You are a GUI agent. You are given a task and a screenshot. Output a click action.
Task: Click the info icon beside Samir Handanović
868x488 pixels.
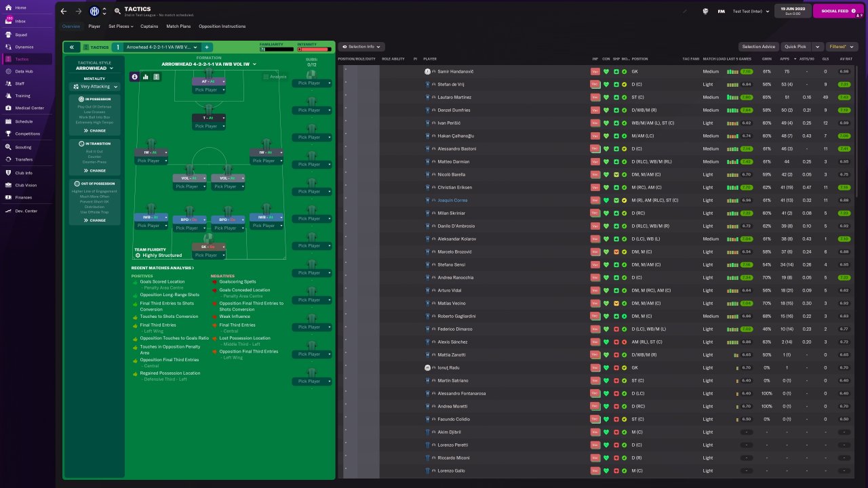coord(427,71)
